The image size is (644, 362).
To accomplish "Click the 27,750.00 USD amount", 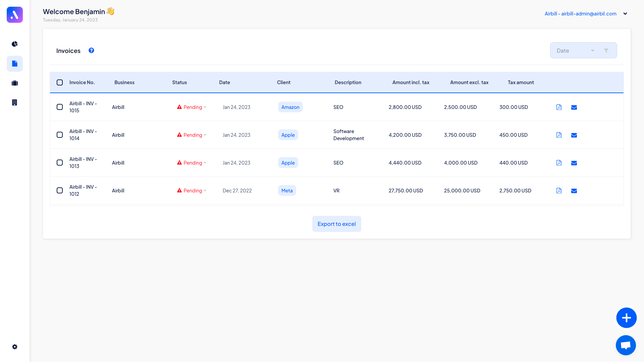I will [x=406, y=190].
